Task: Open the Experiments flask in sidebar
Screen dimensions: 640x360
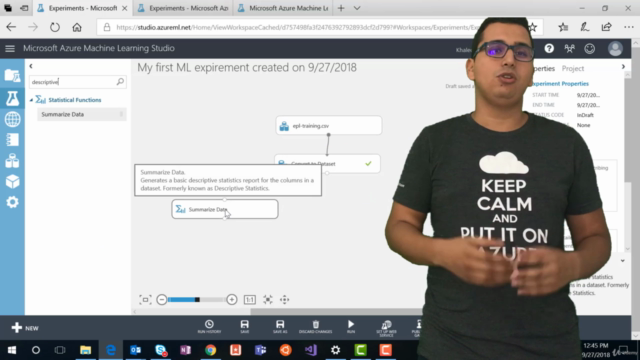Action: pos(12,98)
